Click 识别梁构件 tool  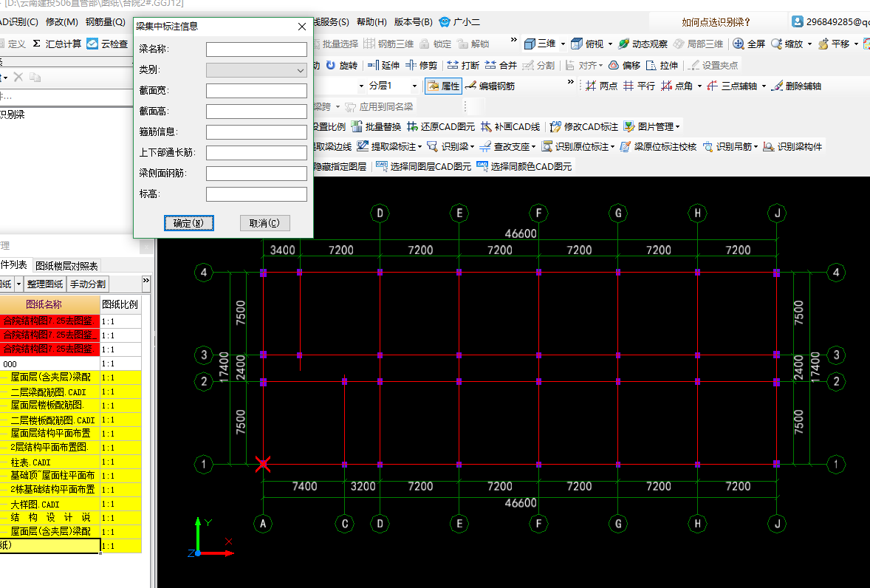[x=793, y=146]
